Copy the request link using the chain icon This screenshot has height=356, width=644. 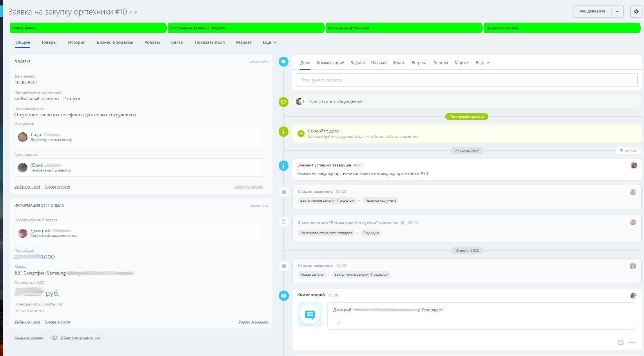(x=135, y=13)
